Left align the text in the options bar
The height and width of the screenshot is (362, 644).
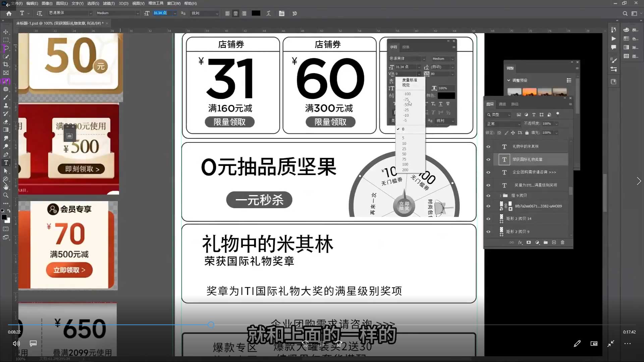pos(227,13)
